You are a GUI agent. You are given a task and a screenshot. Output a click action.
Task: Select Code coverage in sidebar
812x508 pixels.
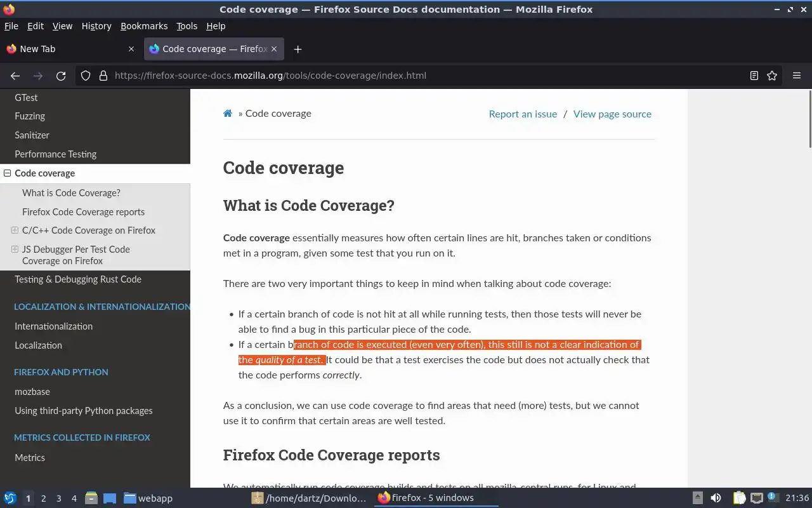pos(44,173)
